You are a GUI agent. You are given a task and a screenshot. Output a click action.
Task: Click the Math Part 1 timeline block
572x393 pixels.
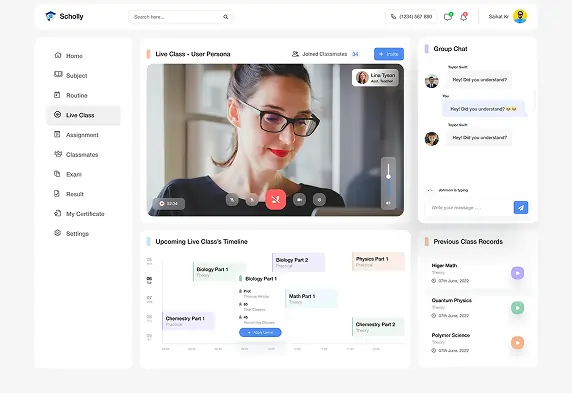311,298
